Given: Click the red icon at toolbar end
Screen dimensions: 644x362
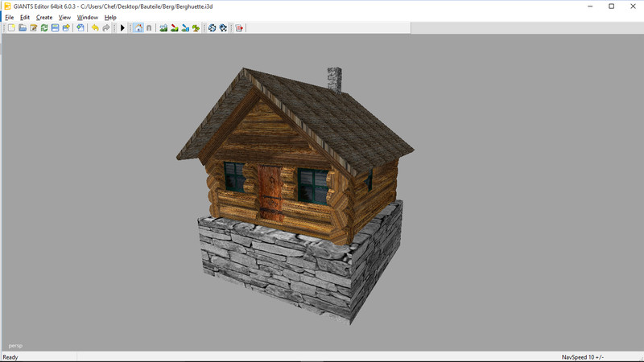Looking at the screenshot, I should (239, 28).
